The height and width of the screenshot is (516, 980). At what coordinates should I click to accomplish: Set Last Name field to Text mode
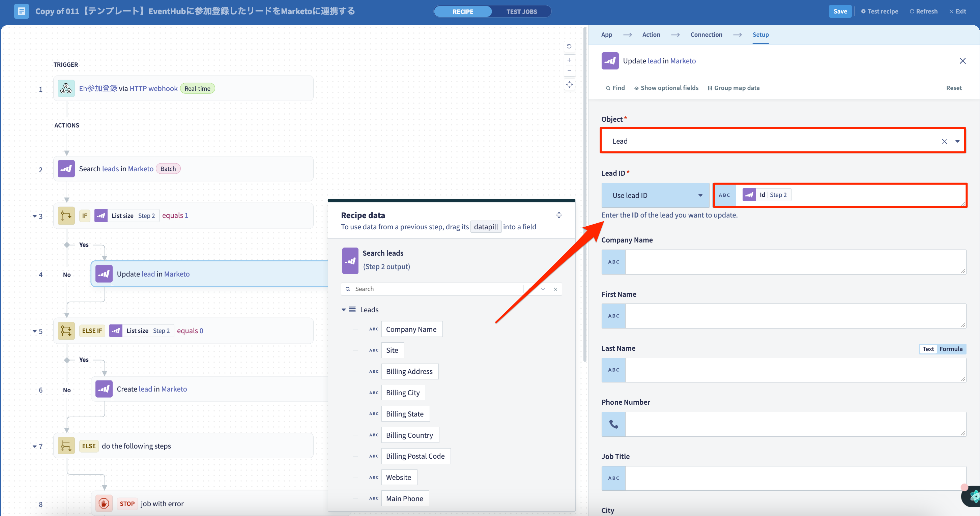tap(928, 349)
